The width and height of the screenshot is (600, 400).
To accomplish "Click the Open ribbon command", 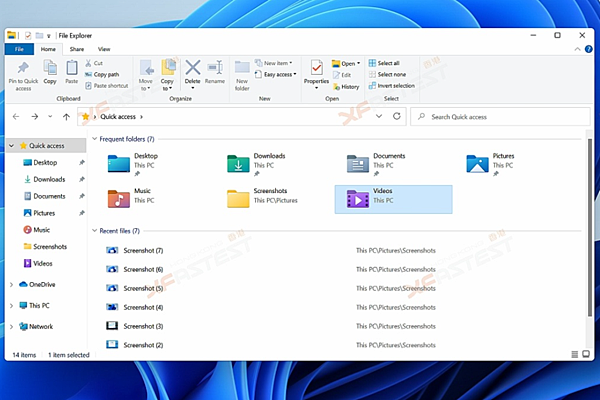I will (346, 64).
